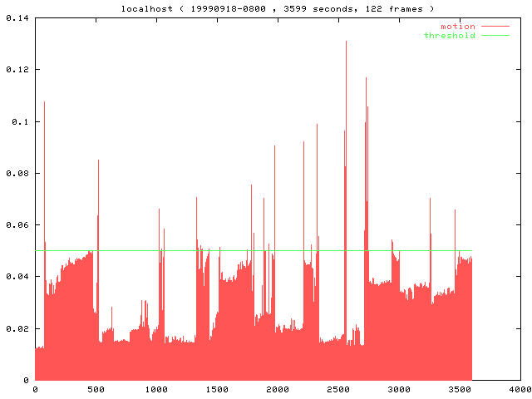Click the 2000 x-axis tick label
The height and width of the screenshot is (399, 532).
point(278,388)
